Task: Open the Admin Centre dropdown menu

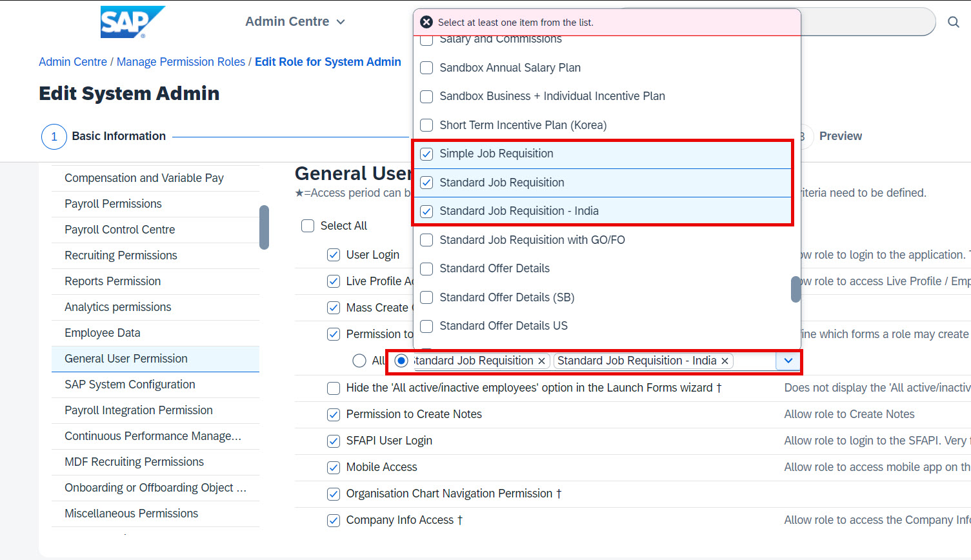Action: pos(295,21)
